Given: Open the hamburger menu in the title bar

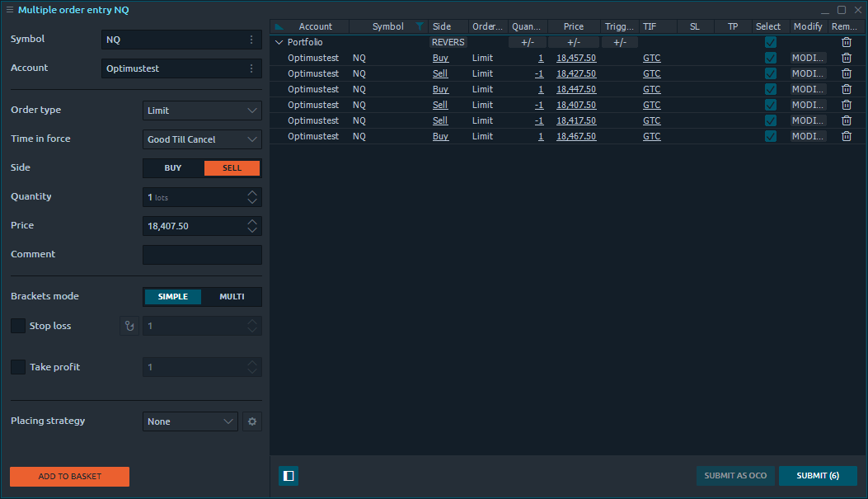Looking at the screenshot, I should point(10,10).
